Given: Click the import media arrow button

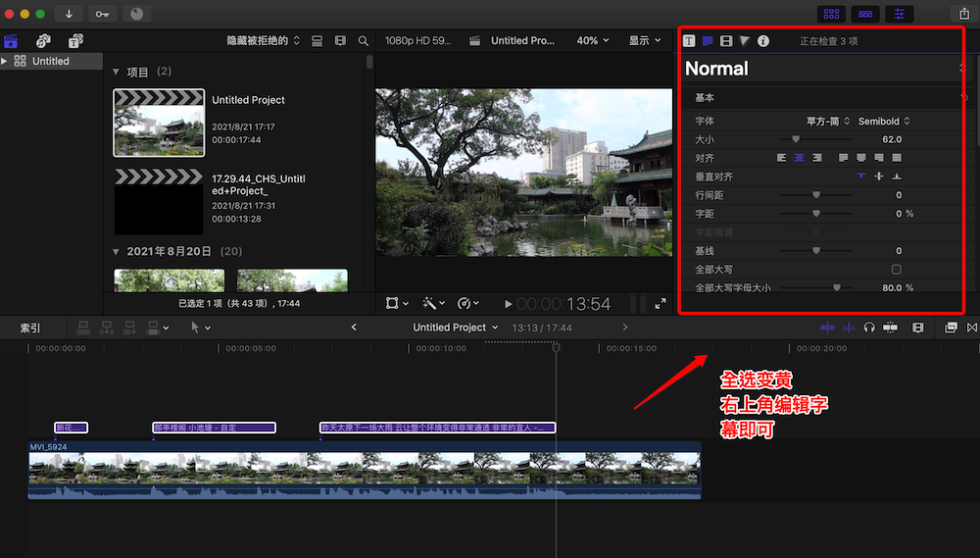Looking at the screenshot, I should coord(69,14).
